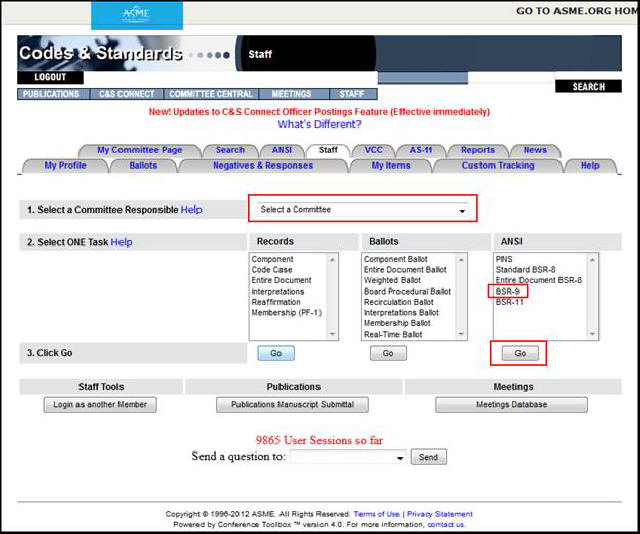Image resolution: width=640 pixels, height=534 pixels.
Task: Select BSR-9 in ANSI list
Action: pyautogui.click(x=507, y=291)
